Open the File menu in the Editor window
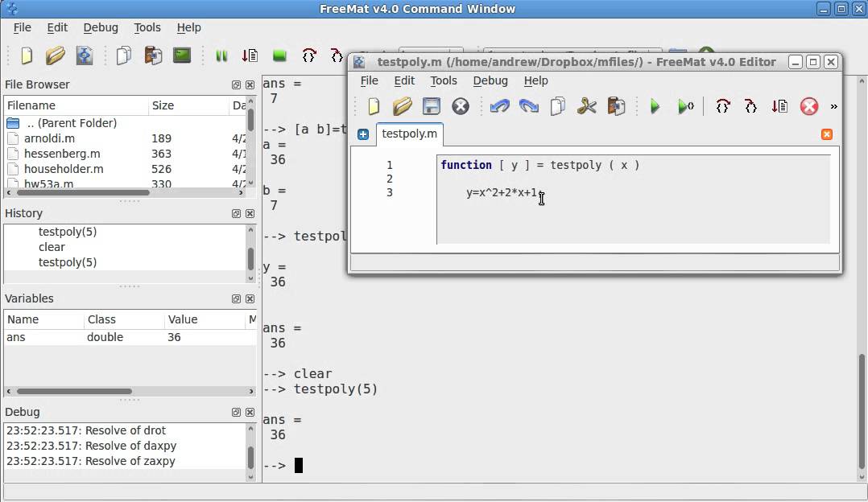This screenshot has height=502, width=868. [370, 80]
